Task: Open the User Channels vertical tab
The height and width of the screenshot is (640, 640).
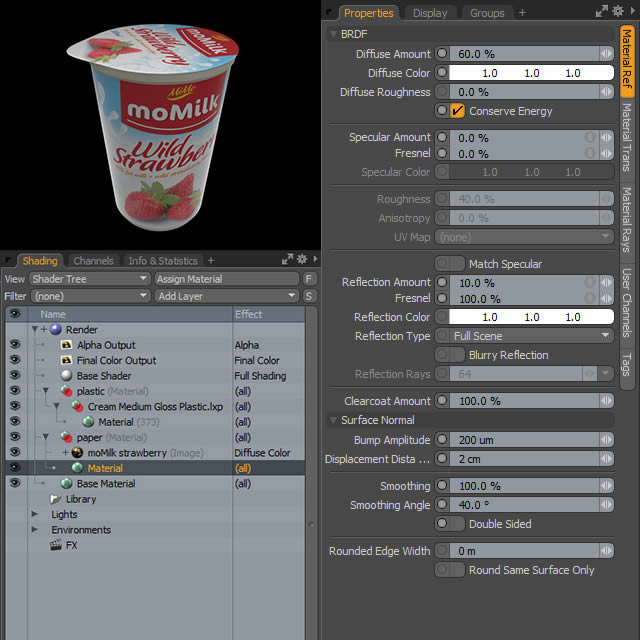Action: 627,302
